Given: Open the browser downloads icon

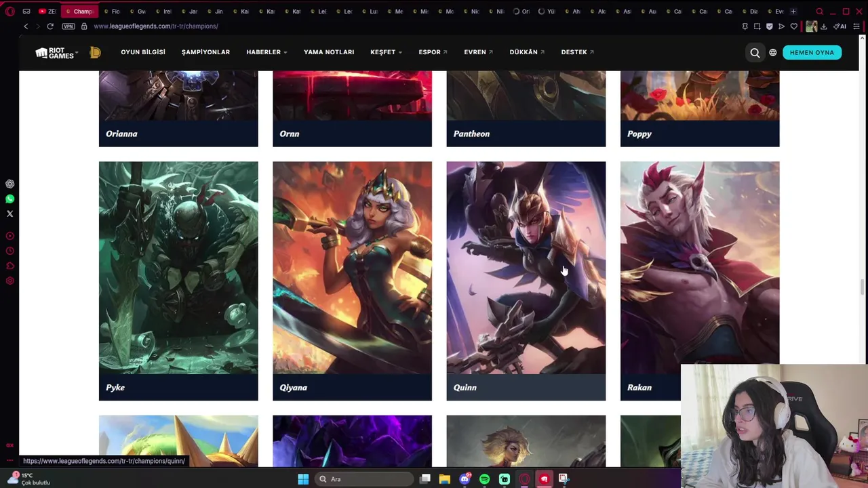Looking at the screenshot, I should (x=824, y=26).
